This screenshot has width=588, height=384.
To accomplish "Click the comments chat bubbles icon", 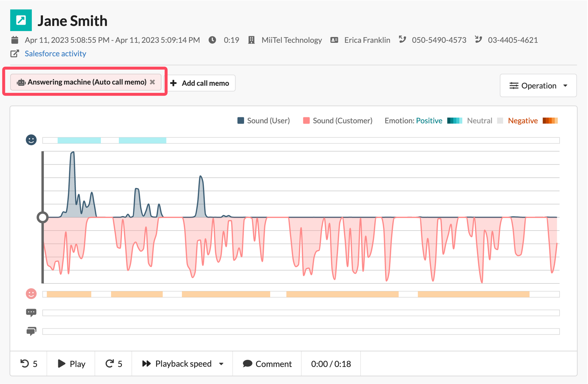I will (x=31, y=331).
